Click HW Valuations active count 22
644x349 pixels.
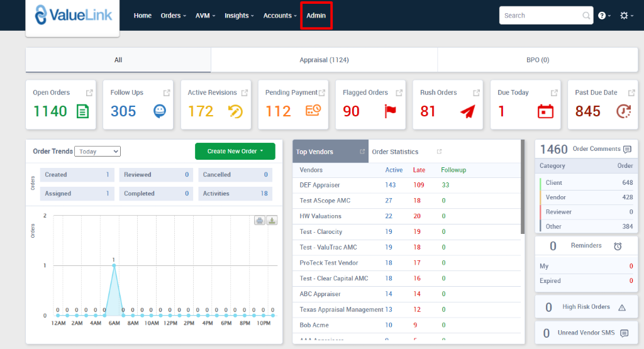389,216
